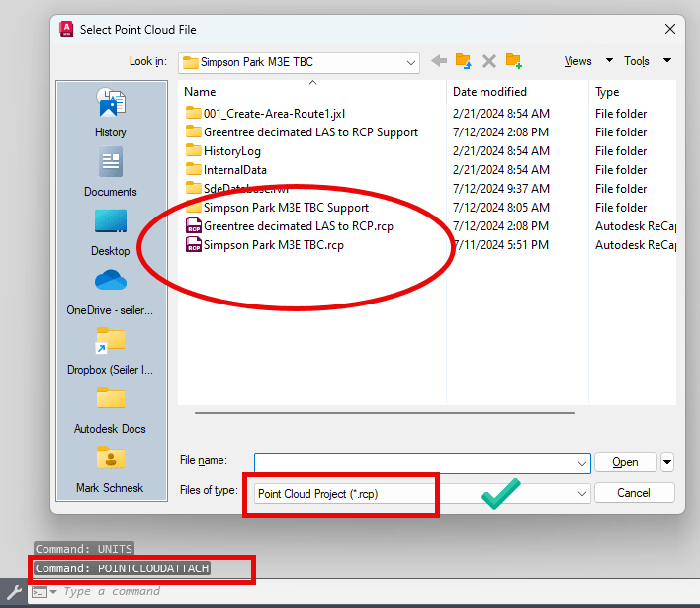Click the 7/12/2024 9:37 AM date cell
The height and width of the screenshot is (608, 700).
[501, 189]
